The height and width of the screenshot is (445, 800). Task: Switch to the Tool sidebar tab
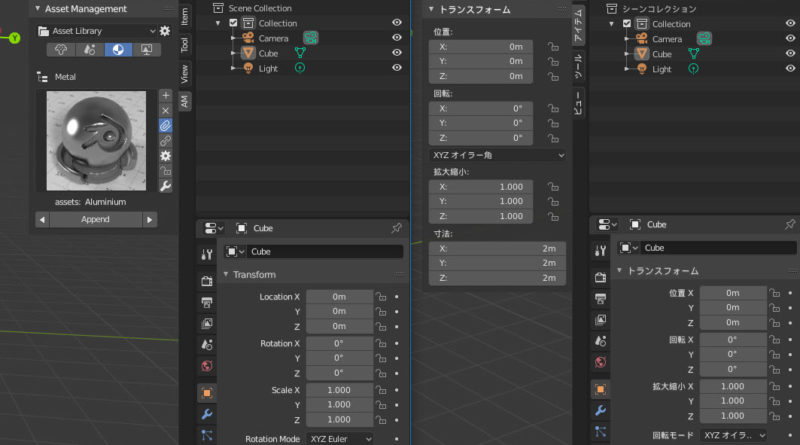(x=184, y=45)
